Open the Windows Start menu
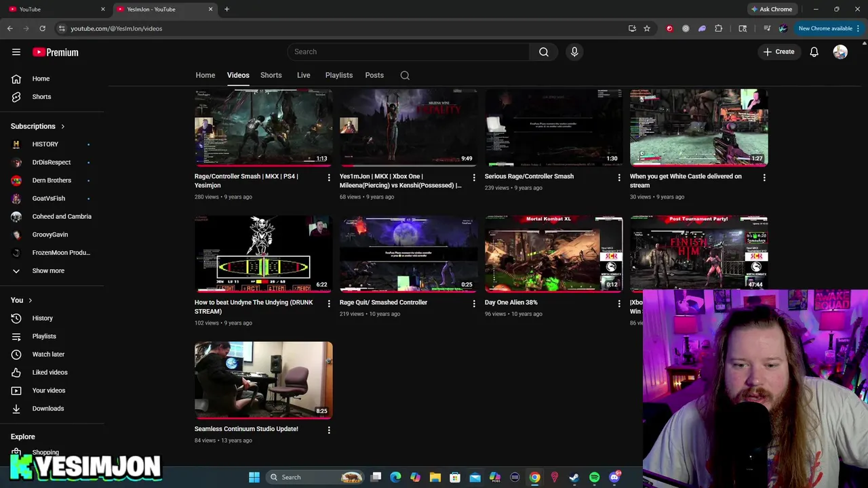The height and width of the screenshot is (488, 868). tap(254, 477)
